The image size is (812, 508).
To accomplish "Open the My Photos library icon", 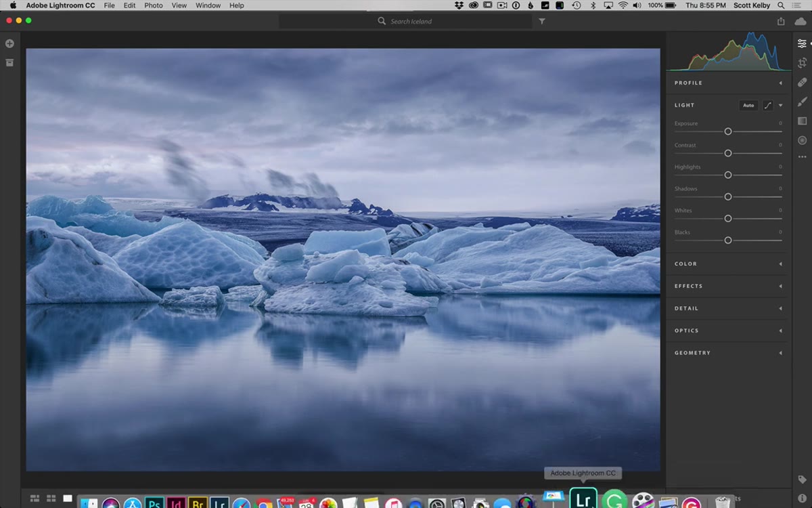I will pos(9,63).
